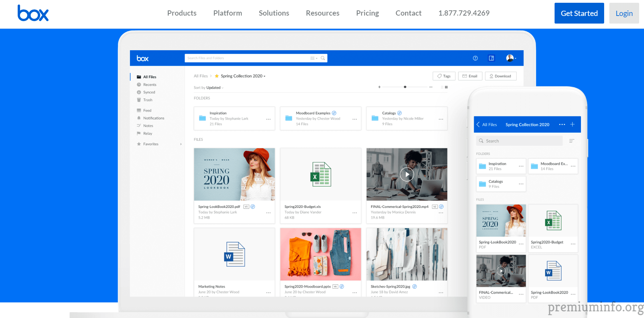Expand the Favorites arrow in sidebar
The height and width of the screenshot is (318, 644).
(x=181, y=144)
